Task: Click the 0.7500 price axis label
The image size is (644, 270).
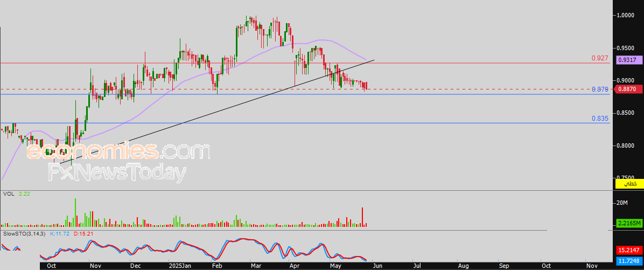Action: click(x=626, y=177)
